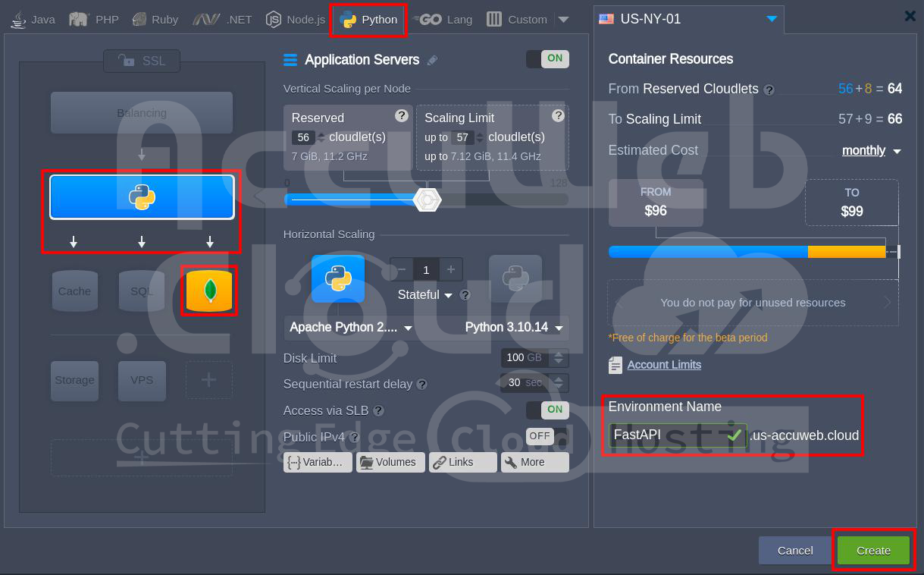Click the cloudlet scaling slider handle
This screenshot has height=575, width=924.
coord(428,200)
